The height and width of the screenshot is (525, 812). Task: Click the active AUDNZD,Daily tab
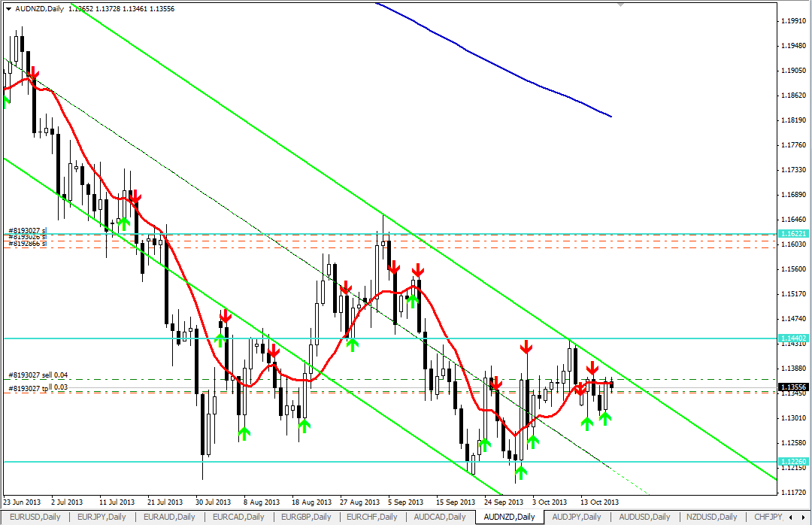tap(509, 517)
